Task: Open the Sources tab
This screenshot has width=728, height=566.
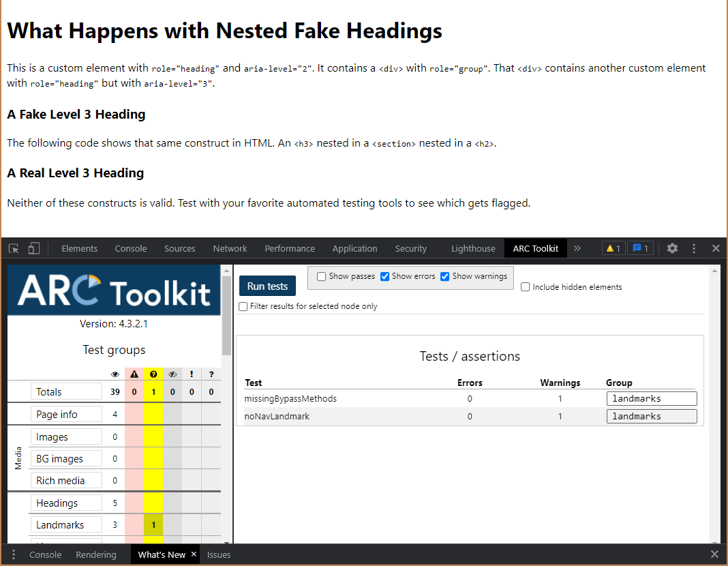Action: pyautogui.click(x=180, y=248)
